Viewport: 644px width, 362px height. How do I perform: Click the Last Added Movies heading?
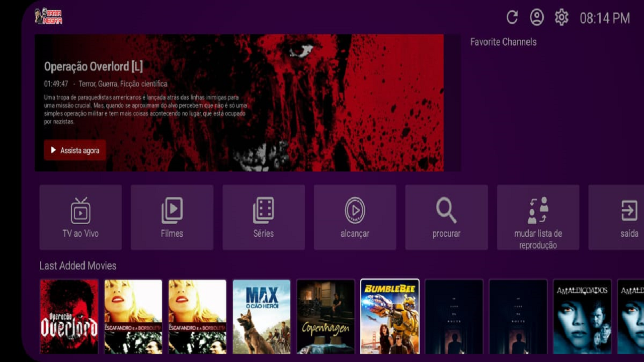(x=78, y=265)
